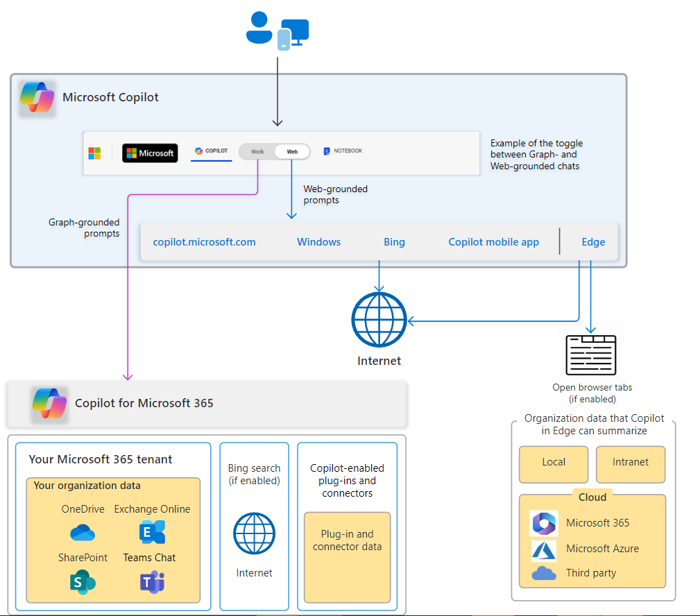Viewport: 700px width, 616px height.
Task: Click the 'Exchange Online' label
Action: 152,509
